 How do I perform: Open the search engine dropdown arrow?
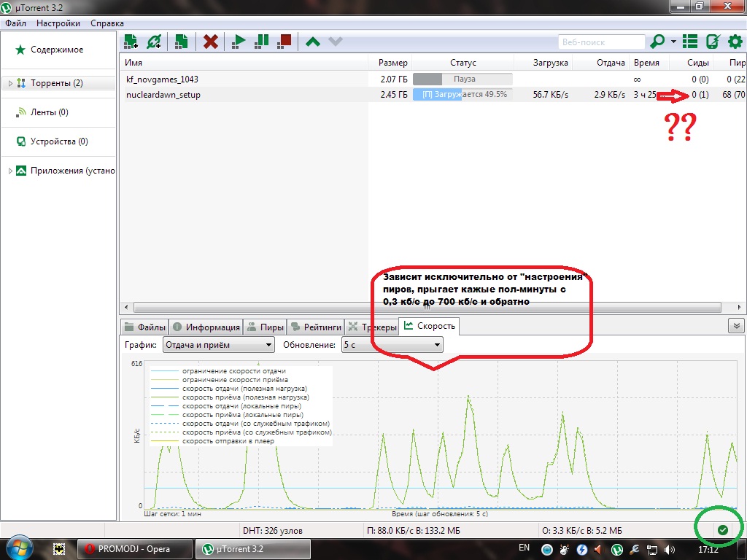point(673,42)
